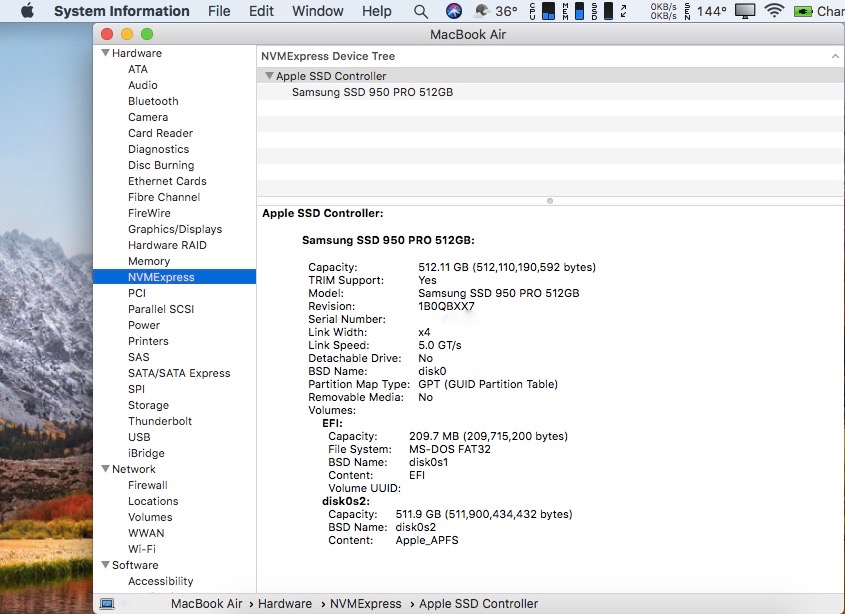
Task: Open the display mirroring menu icon
Action: (x=745, y=11)
